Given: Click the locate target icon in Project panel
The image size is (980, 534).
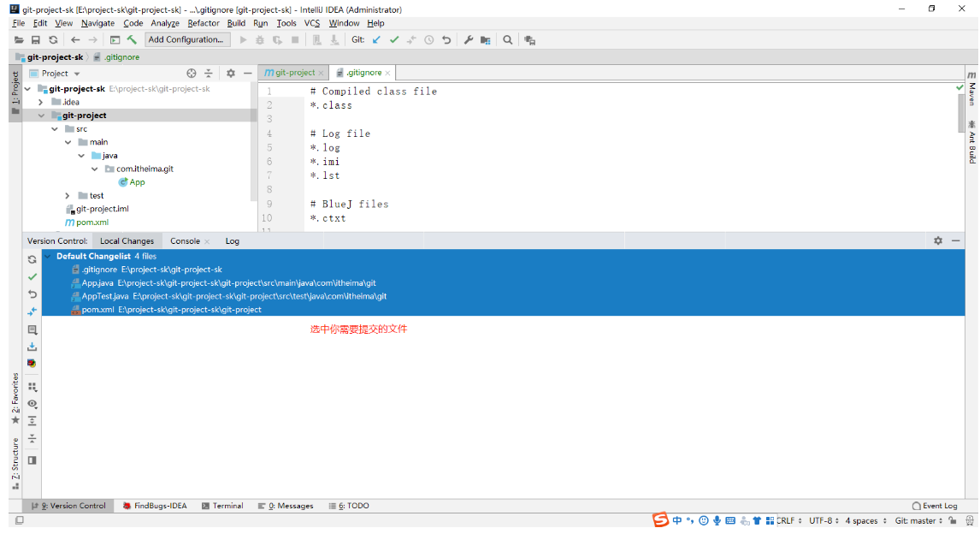Looking at the screenshot, I should tap(192, 73).
